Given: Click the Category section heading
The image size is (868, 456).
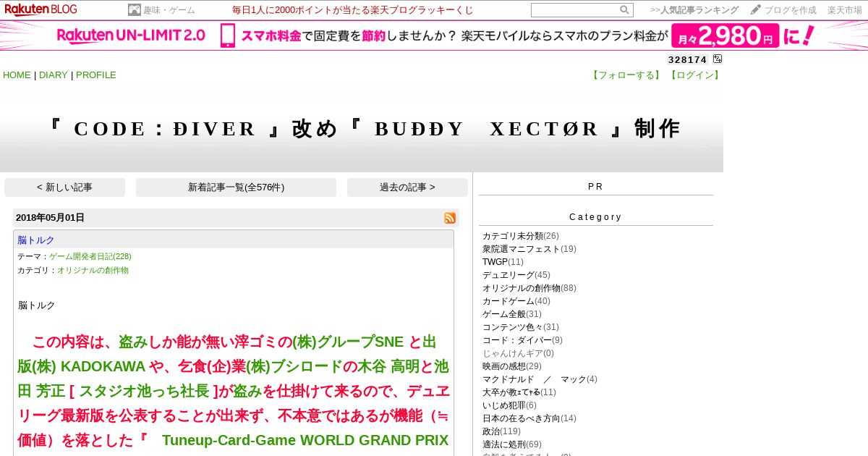Looking at the screenshot, I should 595,217.
